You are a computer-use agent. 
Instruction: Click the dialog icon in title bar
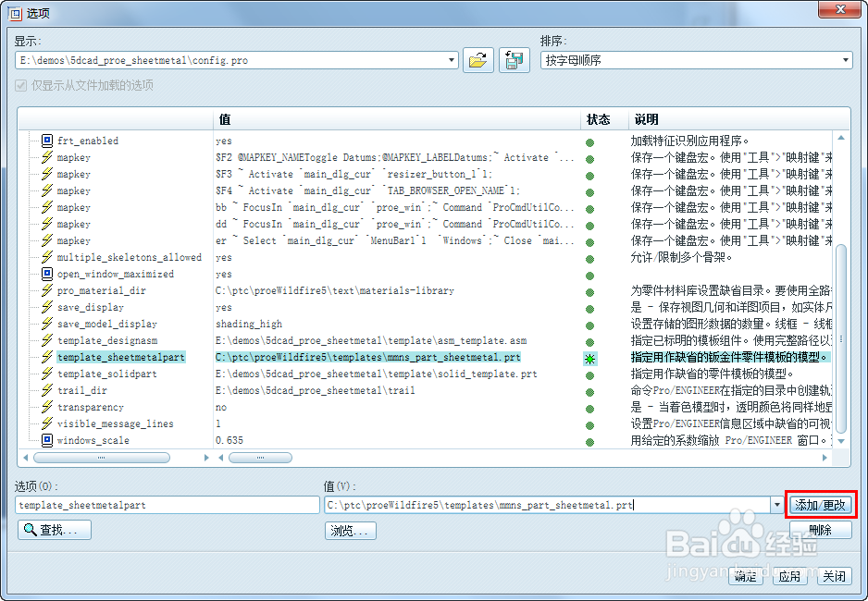tap(15, 13)
